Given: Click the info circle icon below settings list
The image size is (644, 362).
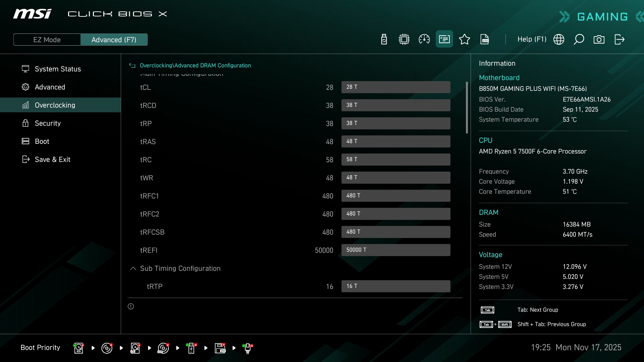Looking at the screenshot, I should point(131,306).
